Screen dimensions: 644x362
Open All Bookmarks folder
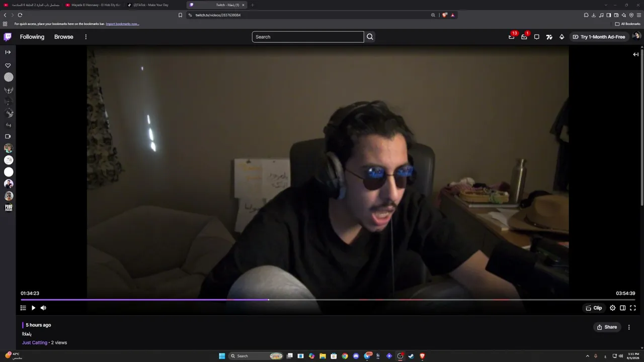pyautogui.click(x=628, y=24)
